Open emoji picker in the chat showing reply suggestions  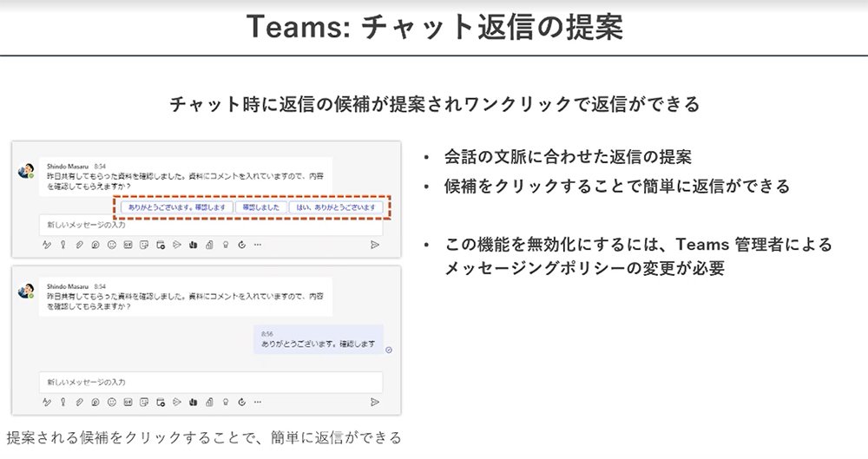112,245
